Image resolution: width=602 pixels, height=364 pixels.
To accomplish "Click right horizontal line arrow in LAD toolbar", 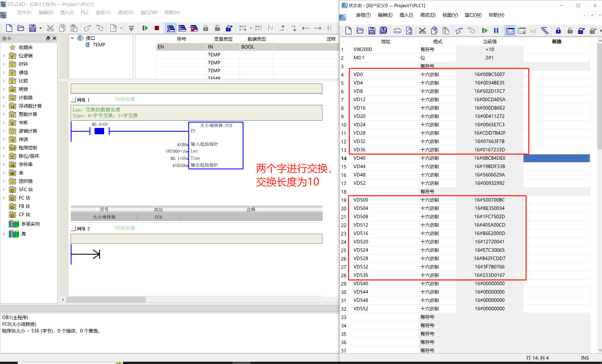I will pos(317,28).
